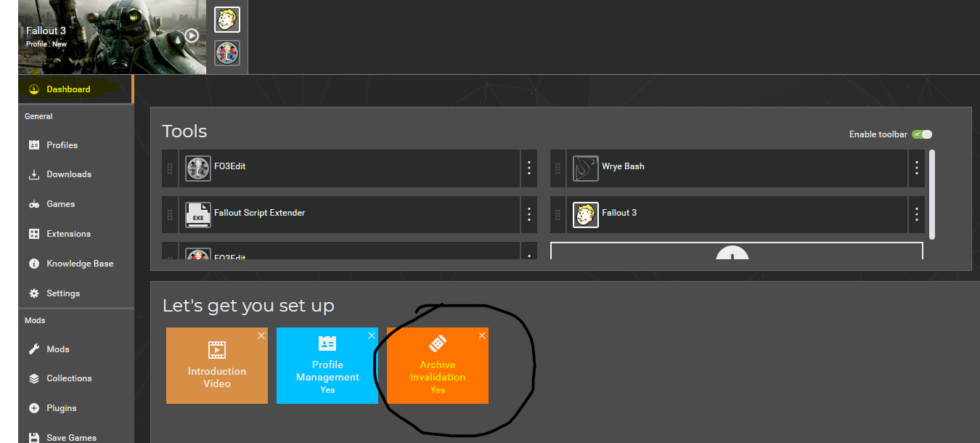Open Fallout Script Extender three-dot menu

529,215
